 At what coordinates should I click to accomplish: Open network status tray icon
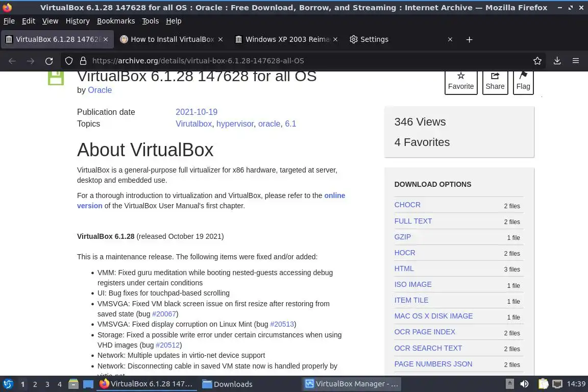tap(557, 384)
